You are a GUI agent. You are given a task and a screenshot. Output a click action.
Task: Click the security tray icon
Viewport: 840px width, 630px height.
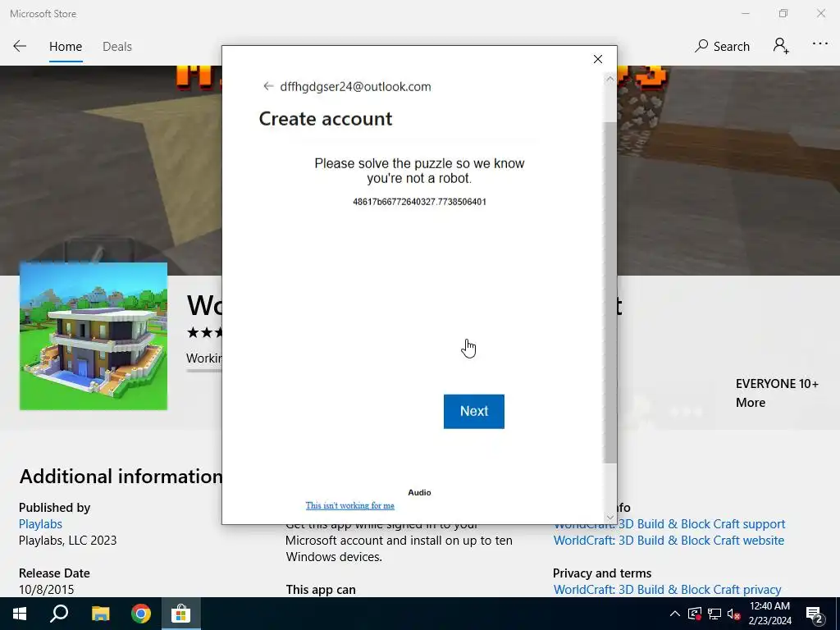(695, 614)
